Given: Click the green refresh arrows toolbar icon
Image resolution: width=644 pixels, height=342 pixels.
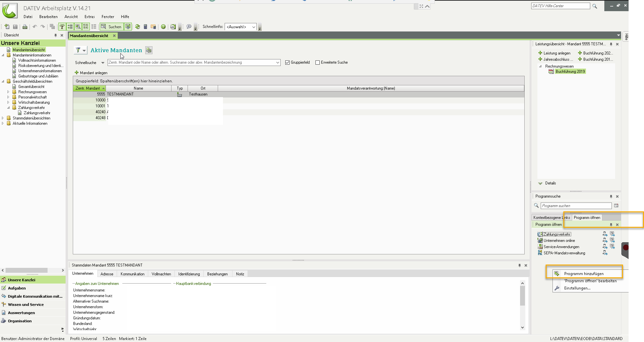Looking at the screenshot, I should pos(137,27).
